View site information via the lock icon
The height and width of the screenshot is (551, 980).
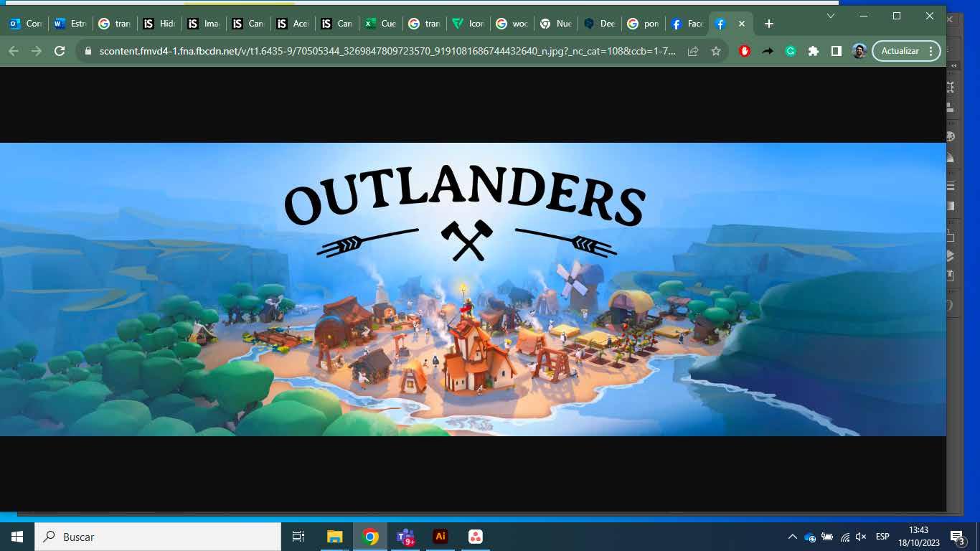[89, 51]
